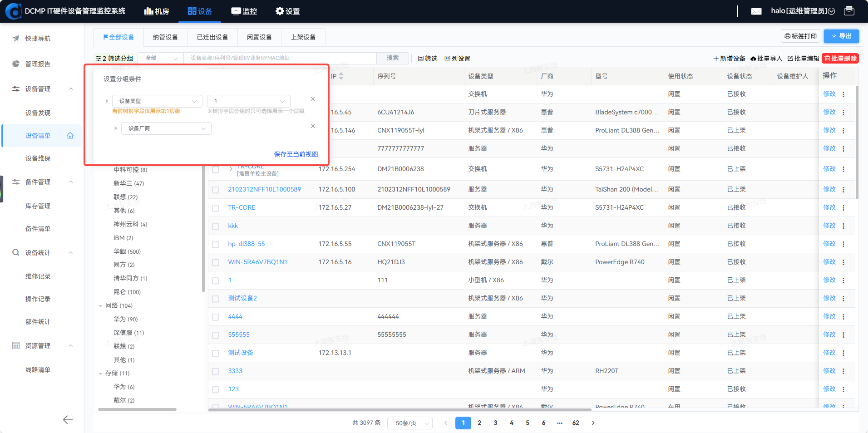868x433 pixels.
Task: Click 标签打印 label print button
Action: pos(800,36)
